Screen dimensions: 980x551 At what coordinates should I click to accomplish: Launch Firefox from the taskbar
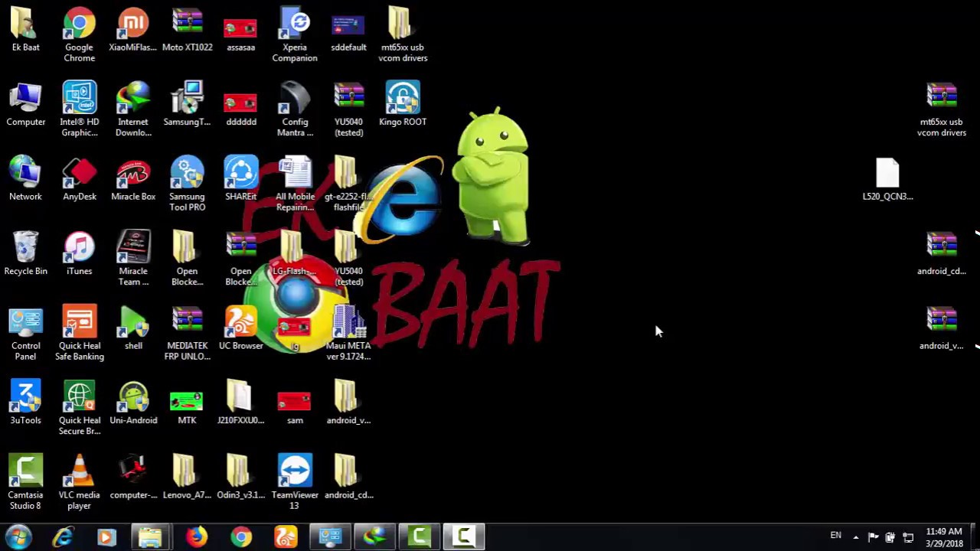point(197,536)
